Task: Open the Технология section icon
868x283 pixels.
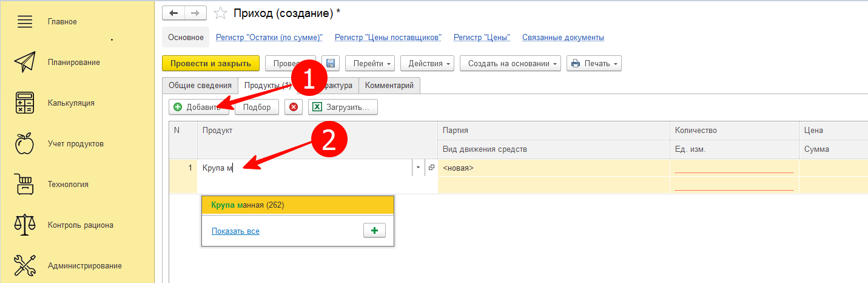Action: point(24,185)
